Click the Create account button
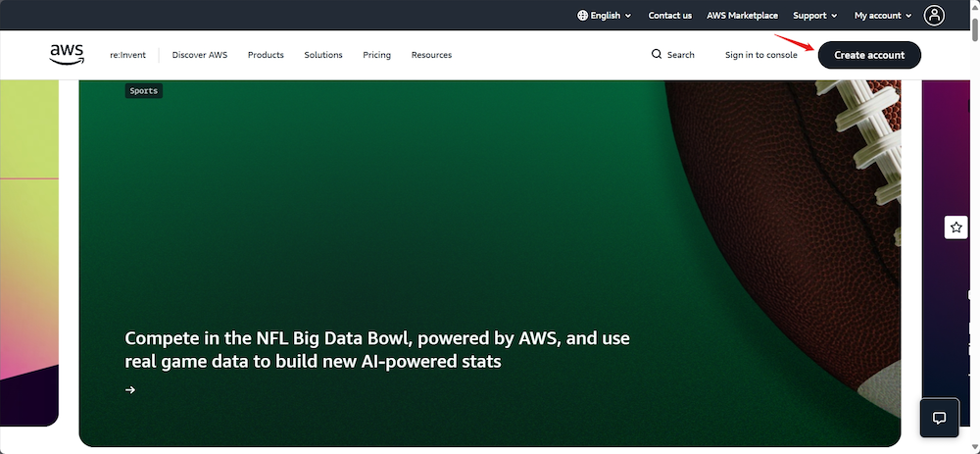The height and width of the screenshot is (454, 980). pyautogui.click(x=869, y=55)
